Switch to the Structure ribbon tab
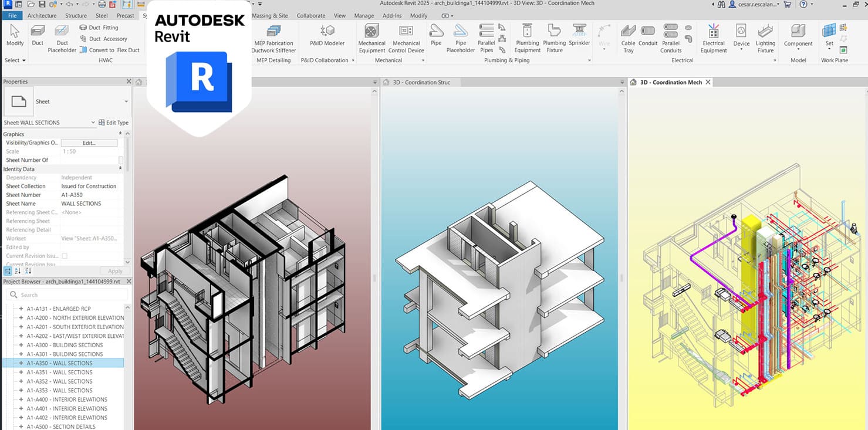Screen dimensions: 868x430 pos(76,15)
